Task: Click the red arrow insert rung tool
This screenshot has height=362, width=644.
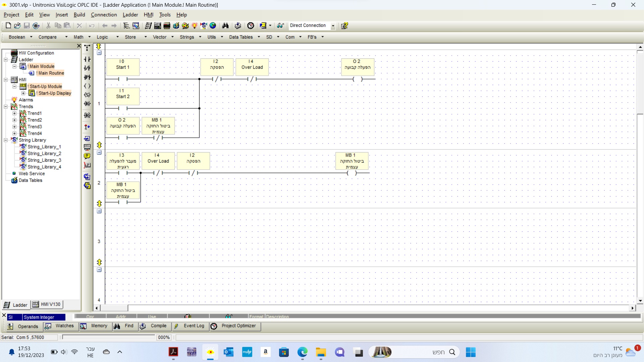Action: 87,127
